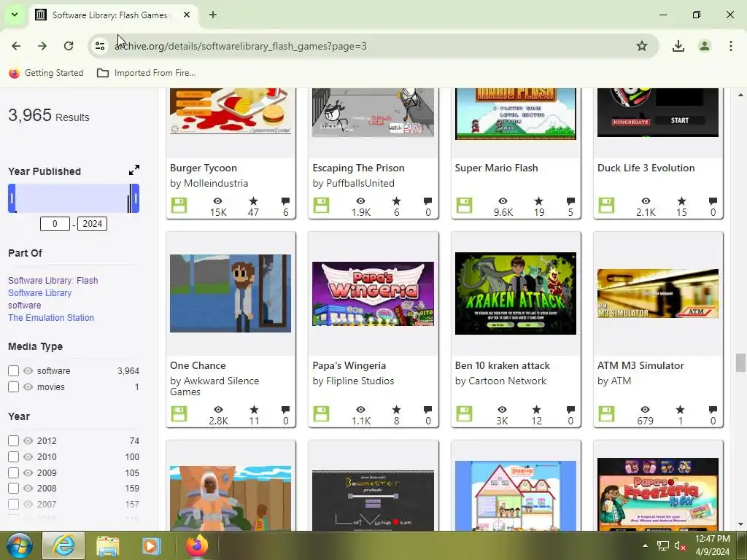747x560 pixels.
Task: Go back to the previous page
Action: click(x=16, y=46)
